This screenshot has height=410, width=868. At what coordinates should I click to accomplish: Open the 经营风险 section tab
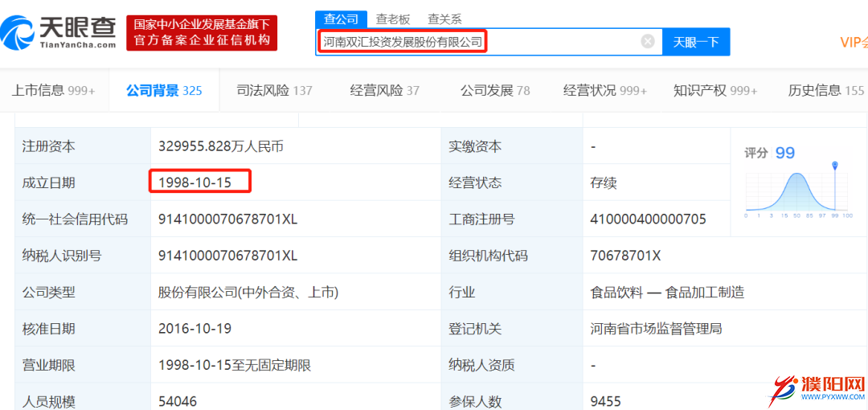pos(385,90)
